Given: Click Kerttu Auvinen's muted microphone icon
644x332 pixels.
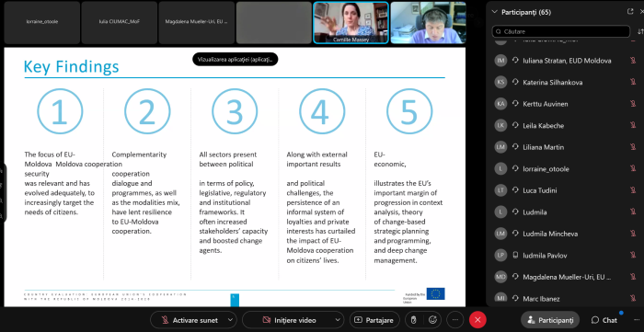Looking at the screenshot, I should (x=633, y=104).
